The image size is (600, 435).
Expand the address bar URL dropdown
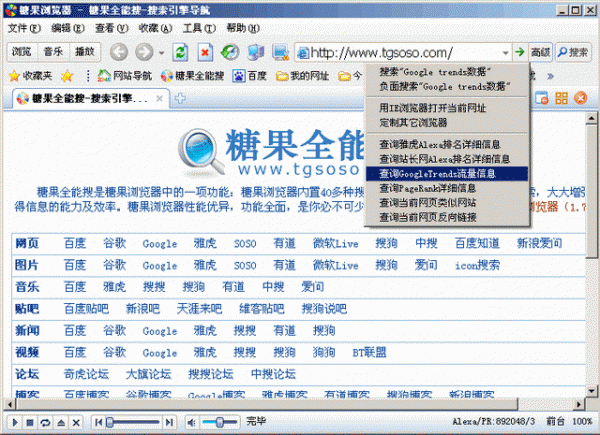click(x=505, y=52)
